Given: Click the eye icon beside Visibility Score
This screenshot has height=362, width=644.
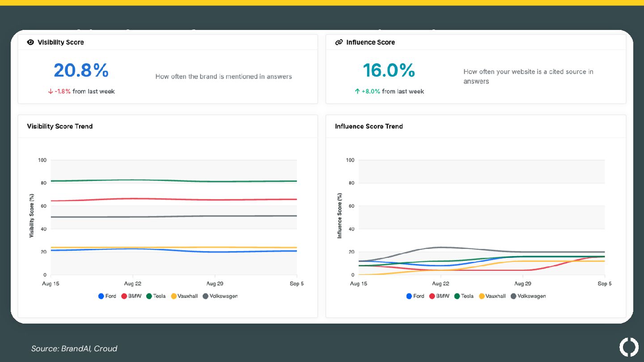Looking at the screenshot, I should click(x=30, y=42).
